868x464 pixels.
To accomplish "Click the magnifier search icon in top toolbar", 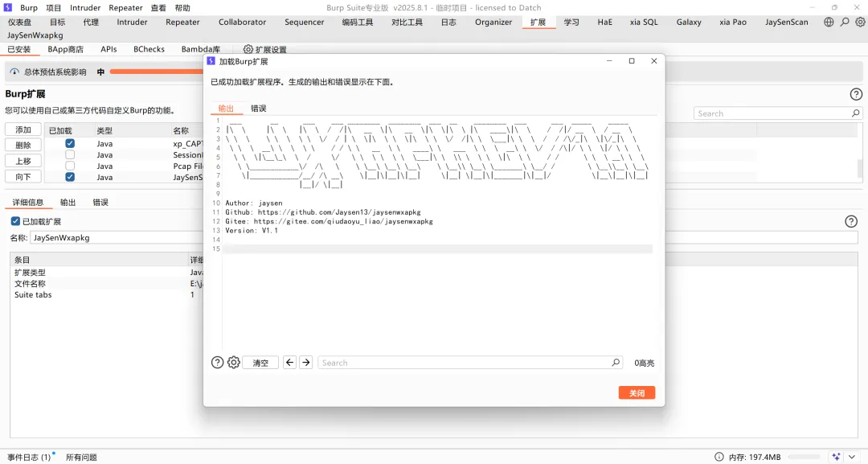I will 845,23.
